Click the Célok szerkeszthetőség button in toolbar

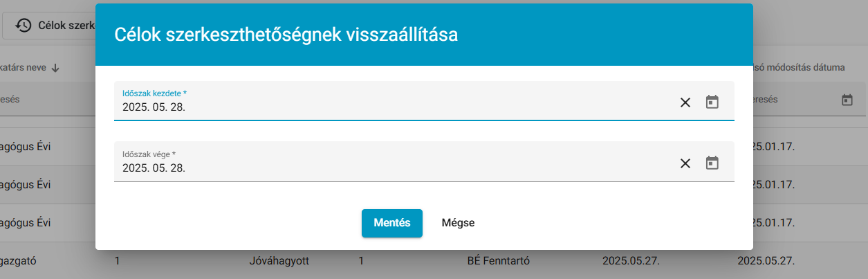pos(48,26)
